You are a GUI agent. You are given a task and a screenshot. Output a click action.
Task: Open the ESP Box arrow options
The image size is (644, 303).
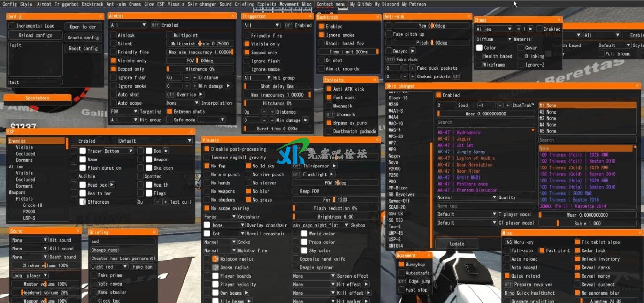pyautogui.click(x=166, y=151)
